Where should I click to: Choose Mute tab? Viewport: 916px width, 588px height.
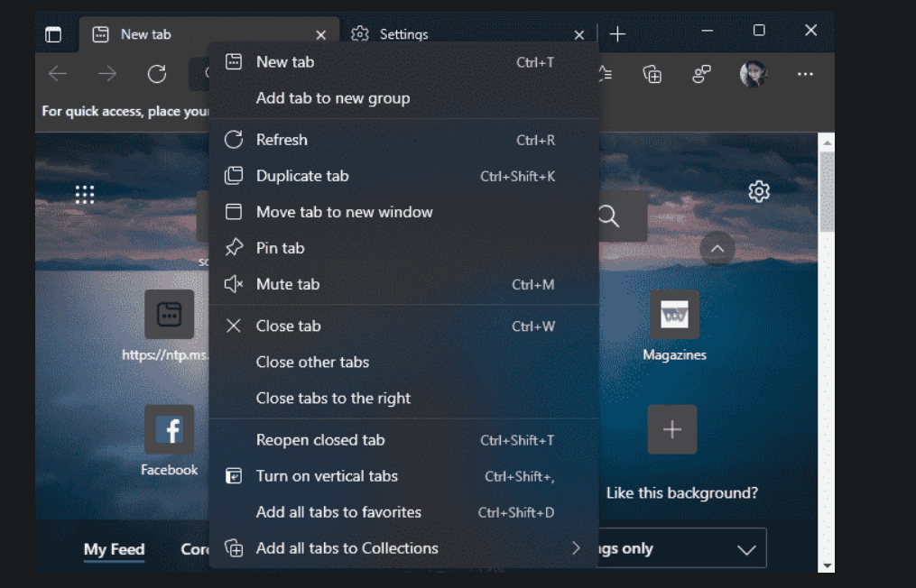coord(404,284)
